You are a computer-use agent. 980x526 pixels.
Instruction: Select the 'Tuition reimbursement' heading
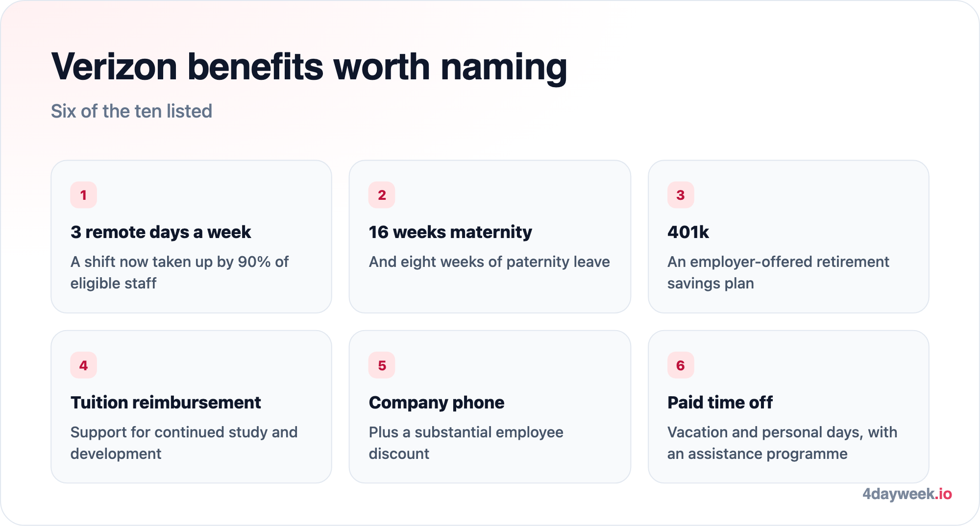click(166, 403)
